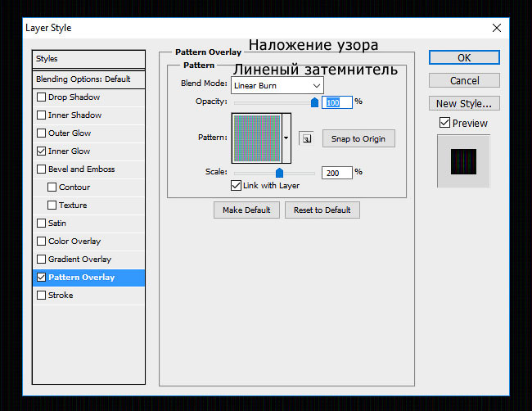This screenshot has height=411, width=532.
Task: Enable the Stroke checkbox
Action: [x=41, y=296]
